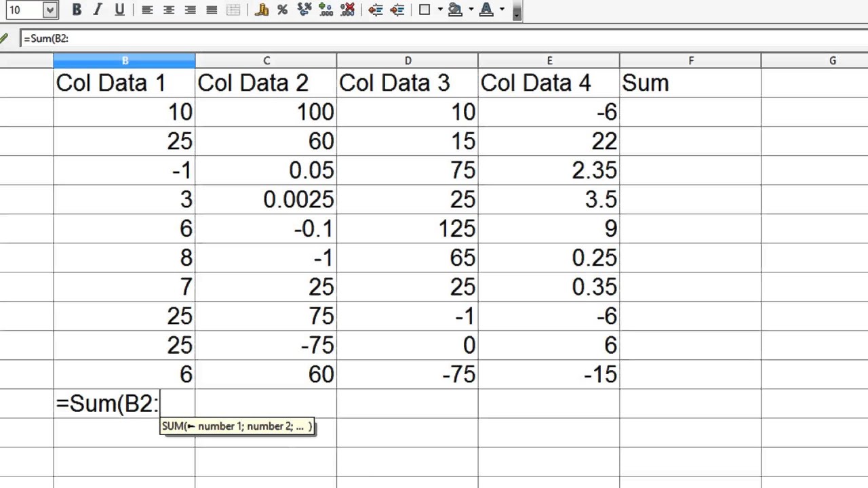
Task: Click the cell containing 9
Action: [549, 228]
